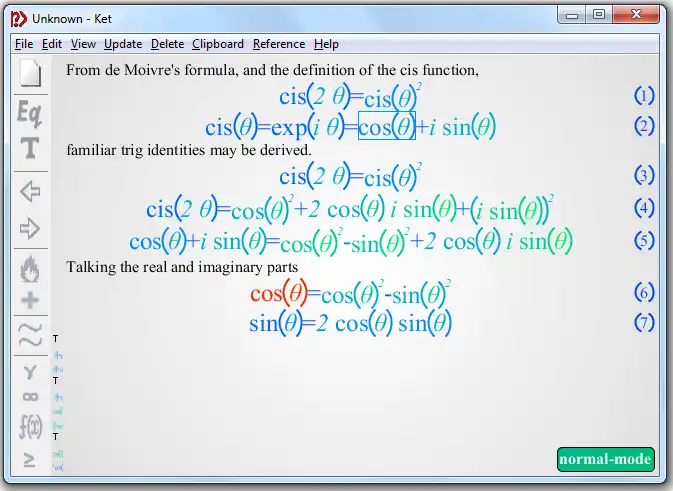Click text 'Talking the real and imaginary parts'

pyautogui.click(x=182, y=267)
